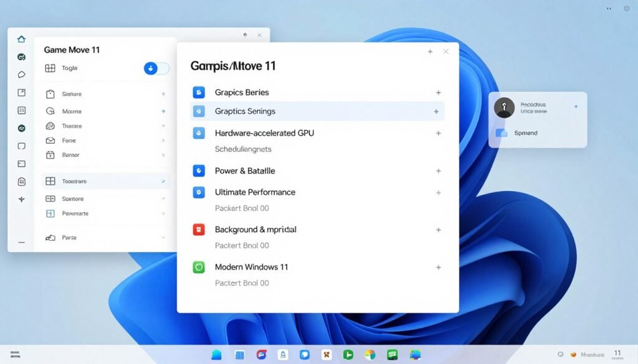This screenshot has height=364, width=638.
Task: Expand the Graphics Series row
Action: (x=438, y=92)
